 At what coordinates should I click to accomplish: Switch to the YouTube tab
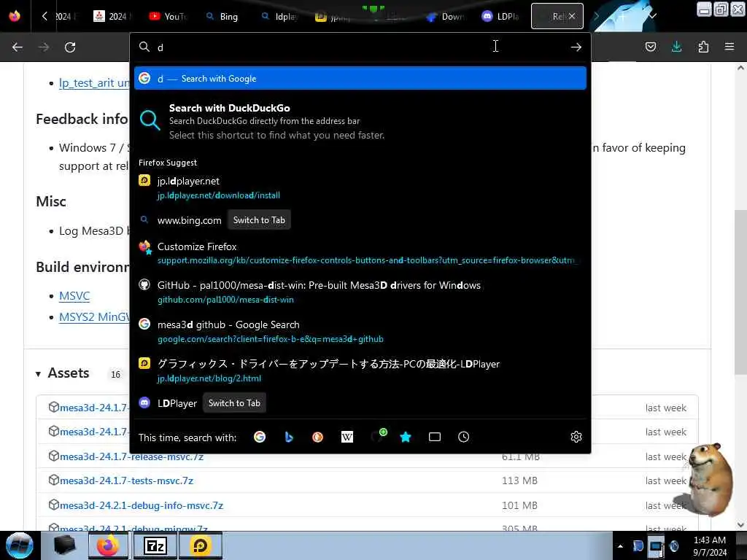click(x=167, y=16)
